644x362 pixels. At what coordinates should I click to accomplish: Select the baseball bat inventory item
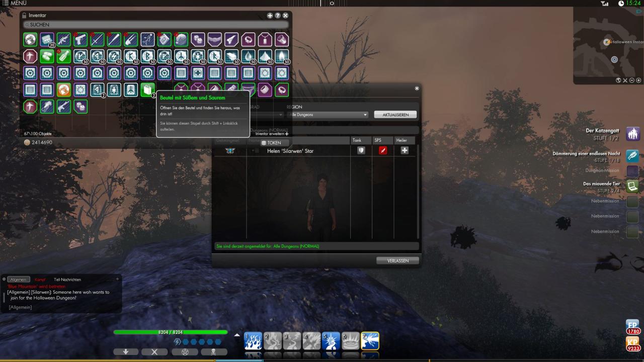(114, 39)
